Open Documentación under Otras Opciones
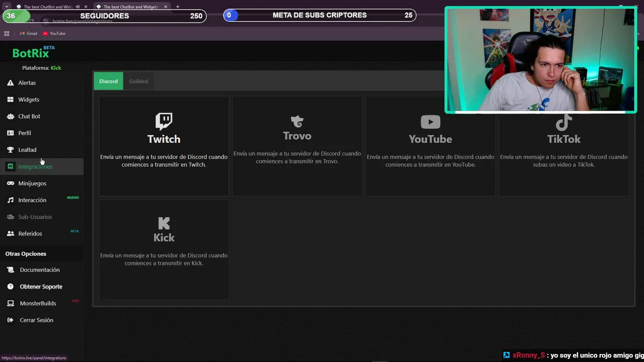644x362 pixels. [x=42, y=270]
